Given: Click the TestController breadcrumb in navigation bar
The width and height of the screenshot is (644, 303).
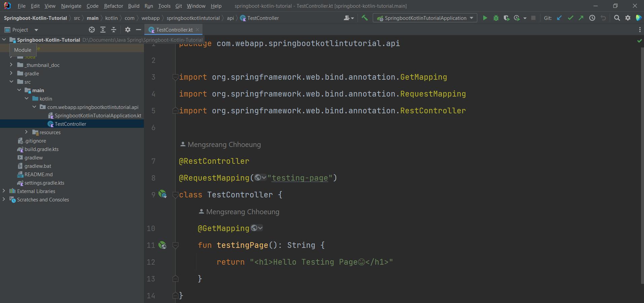Looking at the screenshot, I should (x=260, y=18).
